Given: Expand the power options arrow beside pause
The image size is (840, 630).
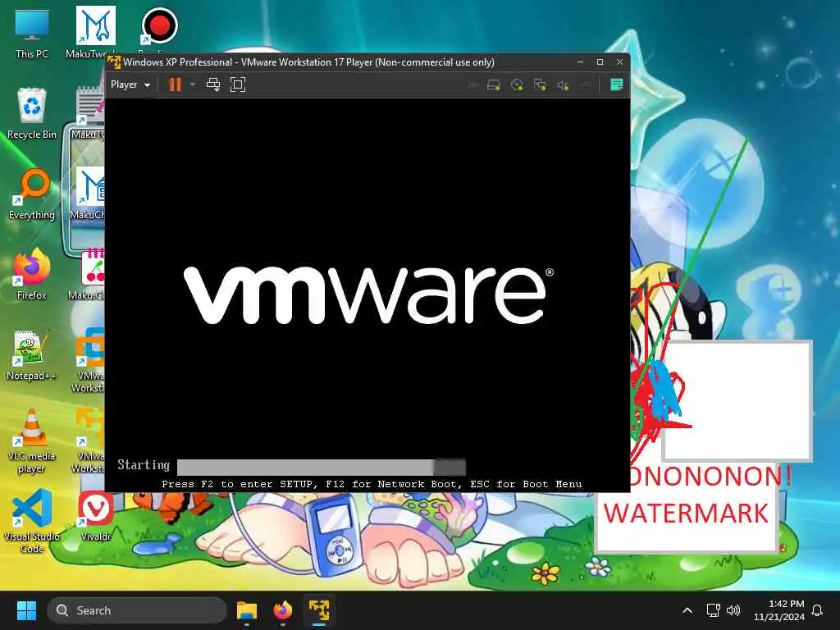Looking at the screenshot, I should [x=192, y=84].
